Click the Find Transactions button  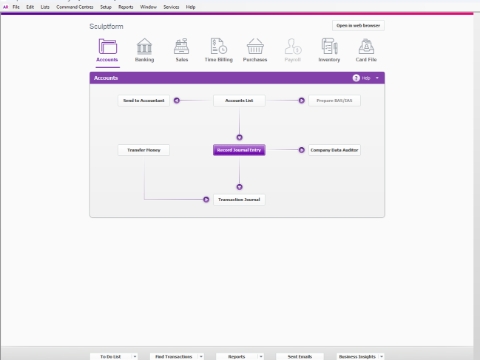tap(174, 357)
